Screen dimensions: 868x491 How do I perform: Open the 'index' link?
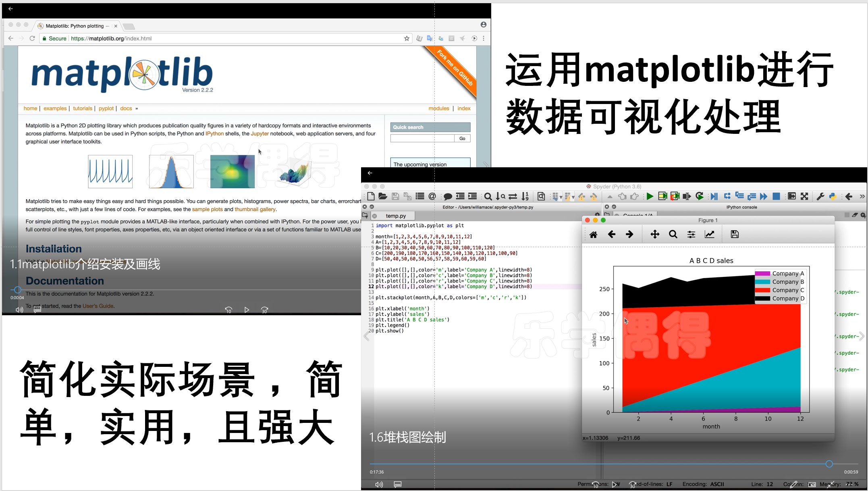click(x=464, y=108)
